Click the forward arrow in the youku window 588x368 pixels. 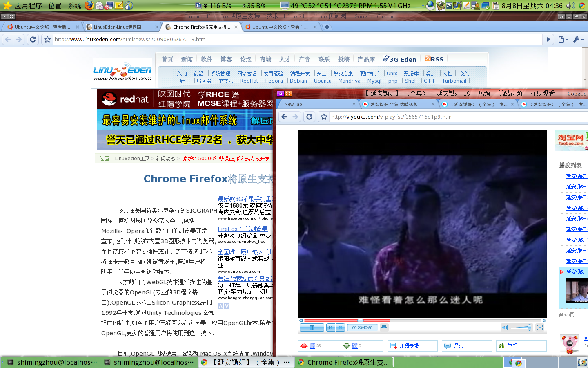pos(295,117)
